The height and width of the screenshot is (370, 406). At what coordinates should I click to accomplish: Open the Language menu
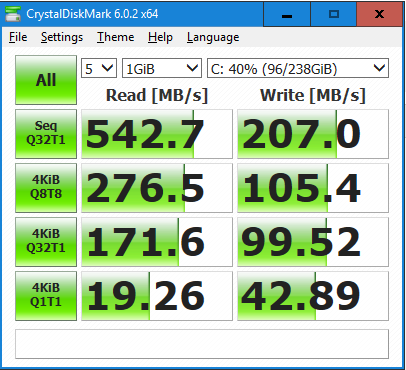(213, 37)
